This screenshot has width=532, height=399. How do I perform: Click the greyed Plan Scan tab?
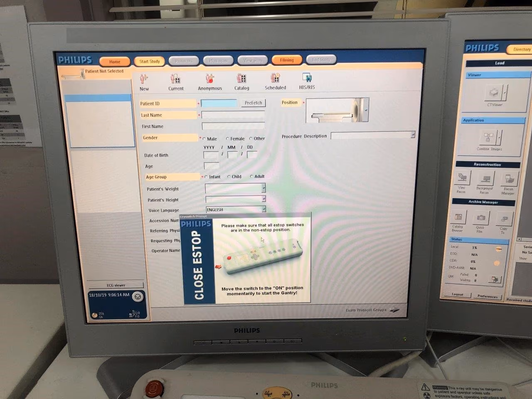tap(218, 60)
